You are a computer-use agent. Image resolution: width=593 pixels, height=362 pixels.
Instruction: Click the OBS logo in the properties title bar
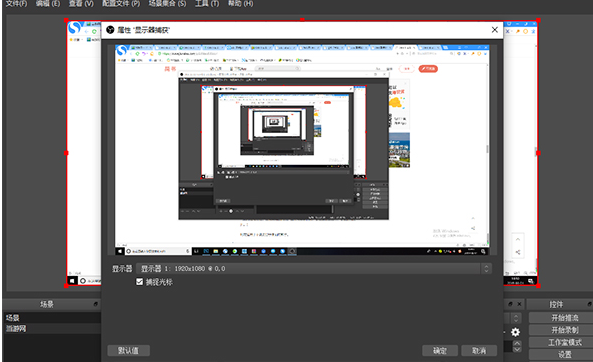(110, 30)
